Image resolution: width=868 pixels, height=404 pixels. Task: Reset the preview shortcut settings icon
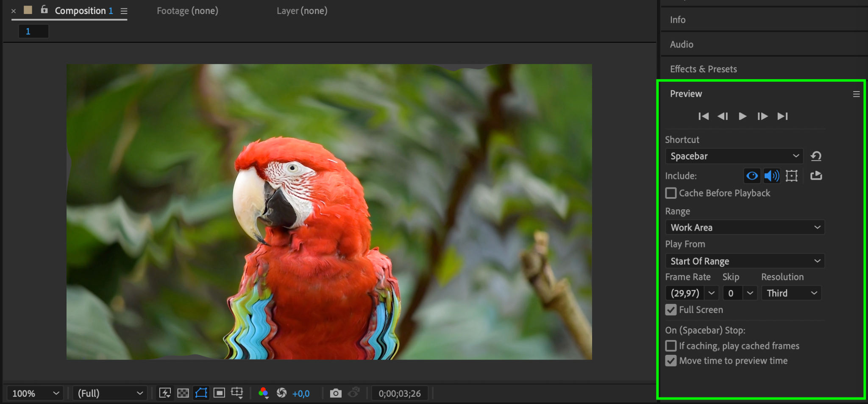click(x=816, y=156)
